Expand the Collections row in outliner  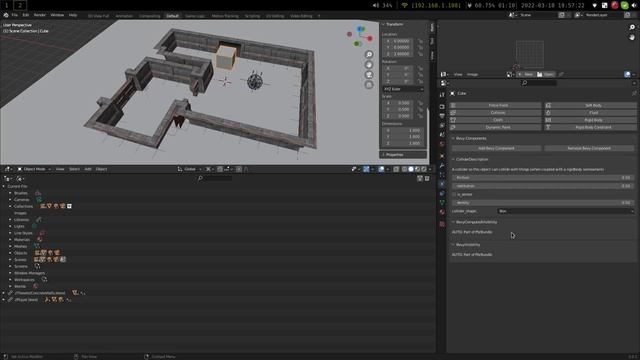pyautogui.click(x=10, y=207)
